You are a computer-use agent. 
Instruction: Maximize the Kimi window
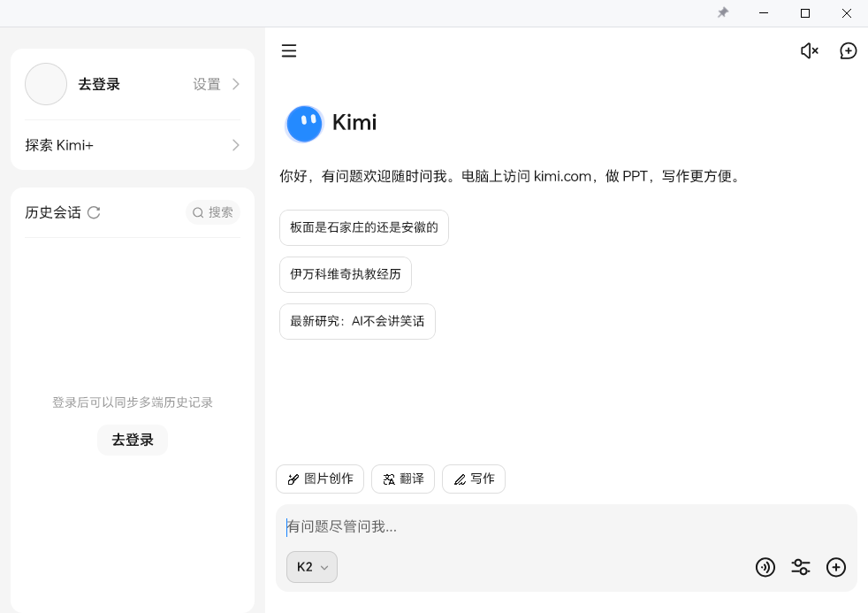(x=805, y=12)
